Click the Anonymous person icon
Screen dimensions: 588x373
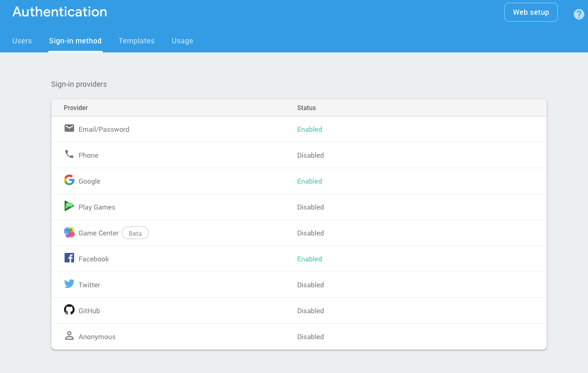click(x=69, y=335)
